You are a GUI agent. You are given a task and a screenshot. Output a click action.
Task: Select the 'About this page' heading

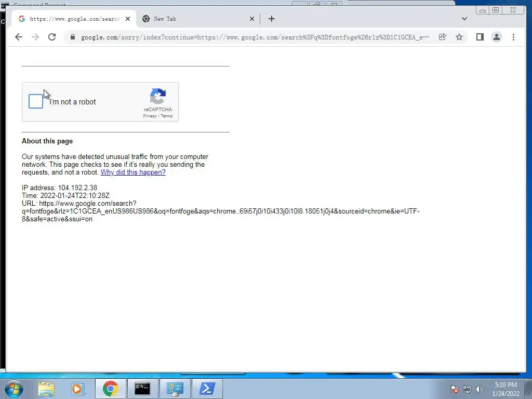pyautogui.click(x=47, y=141)
